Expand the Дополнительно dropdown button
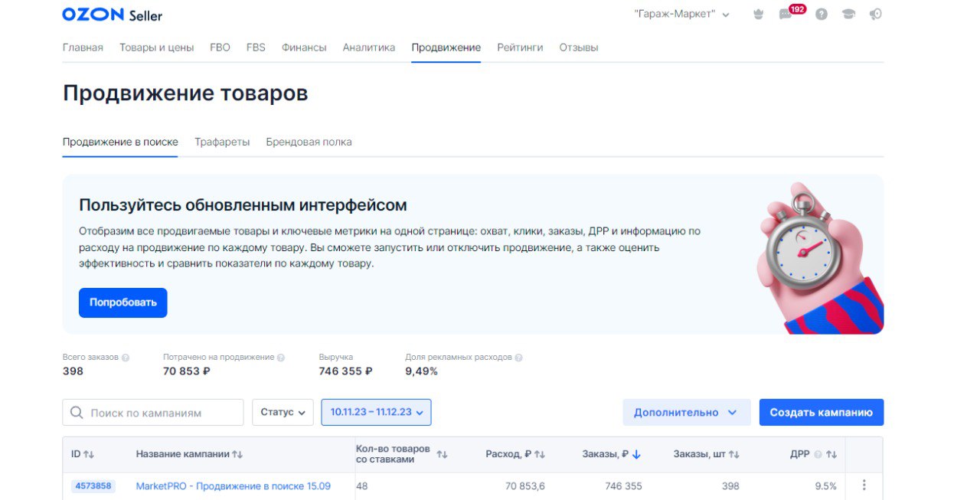Viewport: 980px width, 500px height. (687, 413)
